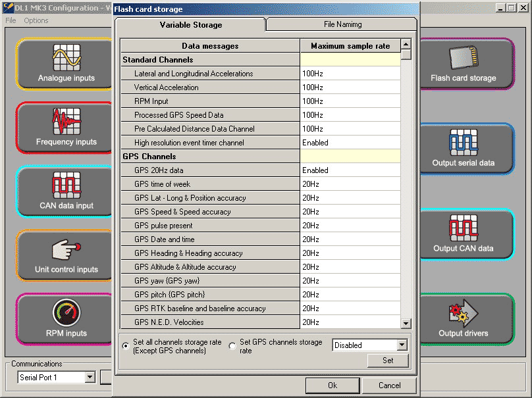Click the RPM Input sample rate cell
The height and width of the screenshot is (398, 532).
pos(350,101)
